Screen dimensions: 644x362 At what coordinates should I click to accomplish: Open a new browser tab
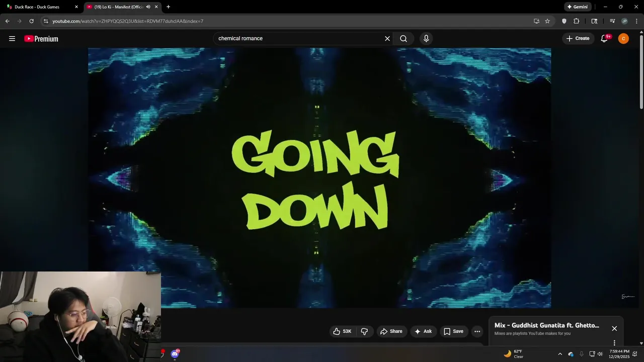tap(168, 7)
